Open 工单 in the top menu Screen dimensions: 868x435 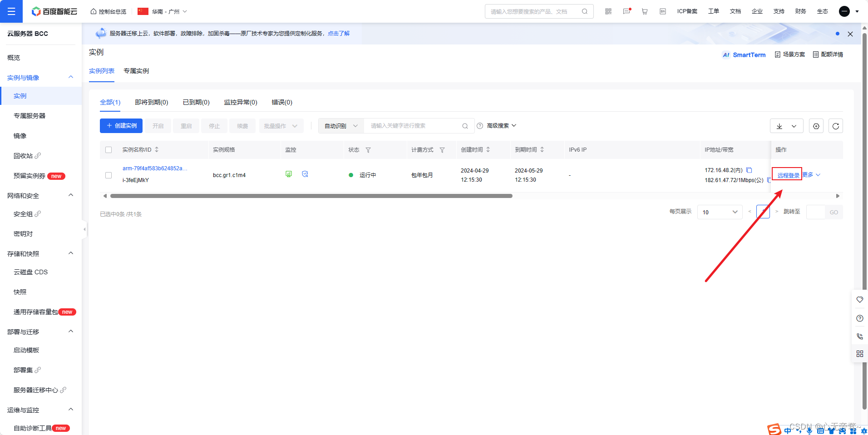coord(714,11)
